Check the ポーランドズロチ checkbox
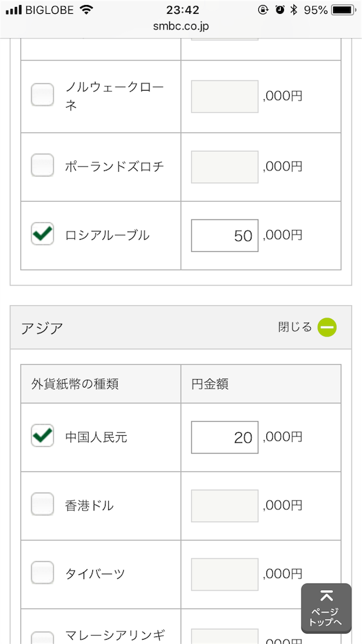Screen dimensions: 362x644 tap(42, 165)
